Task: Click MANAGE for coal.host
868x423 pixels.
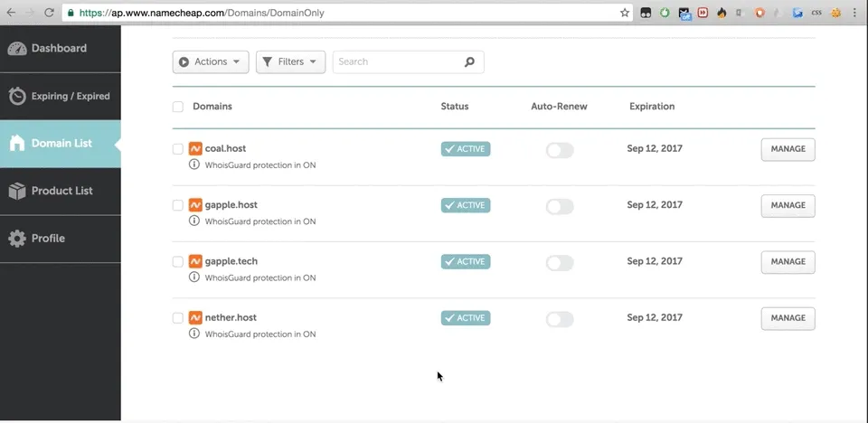Action: 788,149
